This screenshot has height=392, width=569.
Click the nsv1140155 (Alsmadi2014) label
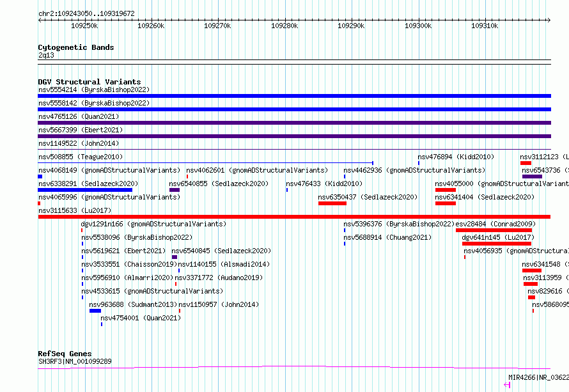pos(224,264)
